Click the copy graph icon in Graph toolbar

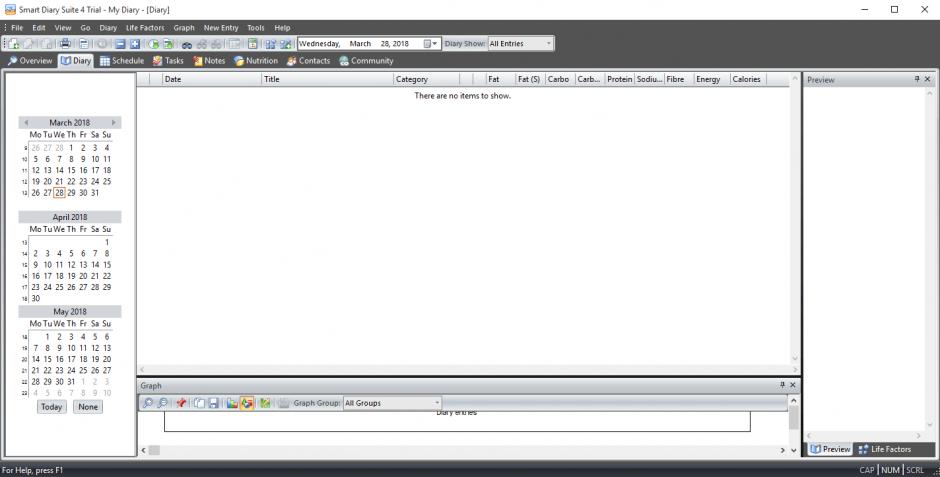click(199, 403)
